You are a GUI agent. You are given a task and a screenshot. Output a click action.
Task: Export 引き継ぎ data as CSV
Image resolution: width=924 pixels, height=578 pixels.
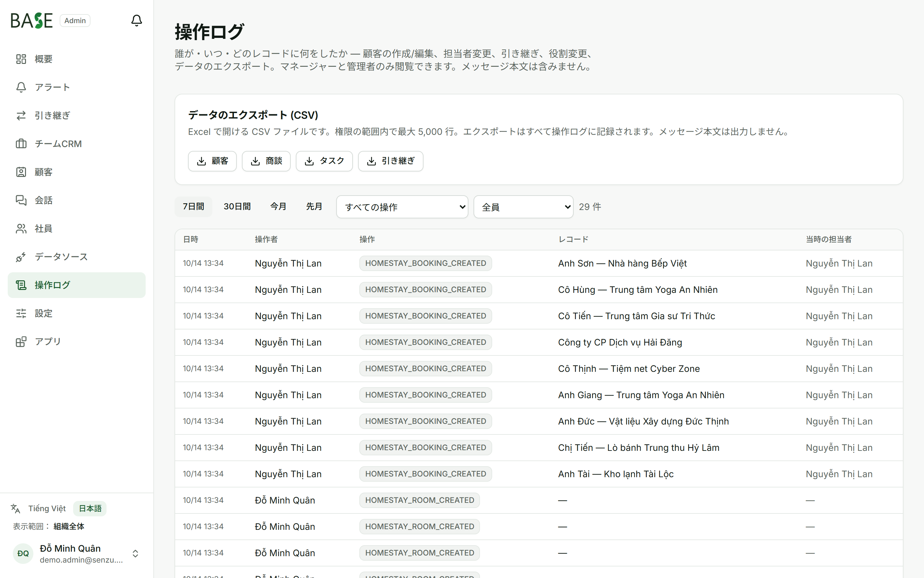pyautogui.click(x=390, y=161)
